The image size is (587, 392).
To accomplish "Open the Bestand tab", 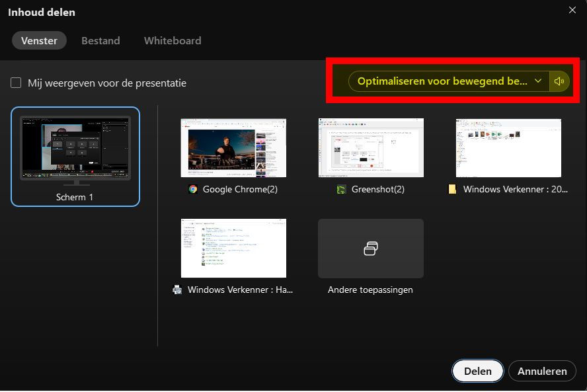I will [100, 40].
